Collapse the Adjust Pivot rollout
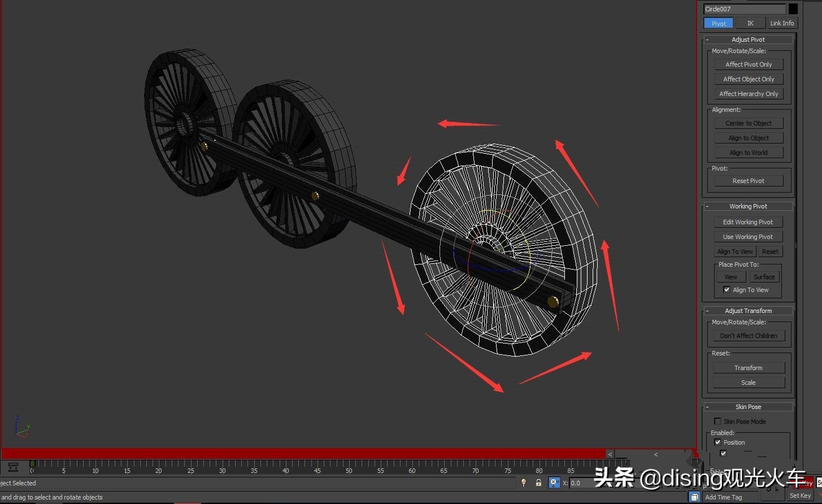 707,39
